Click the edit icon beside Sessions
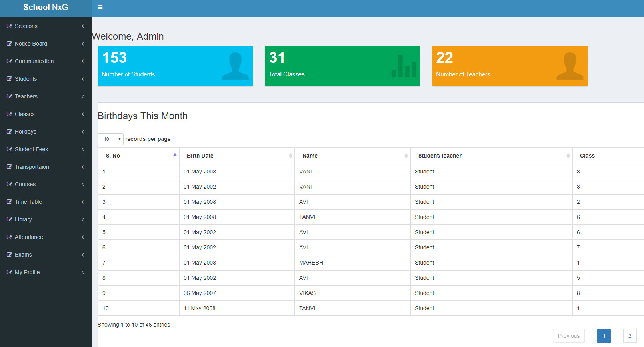 10,26
